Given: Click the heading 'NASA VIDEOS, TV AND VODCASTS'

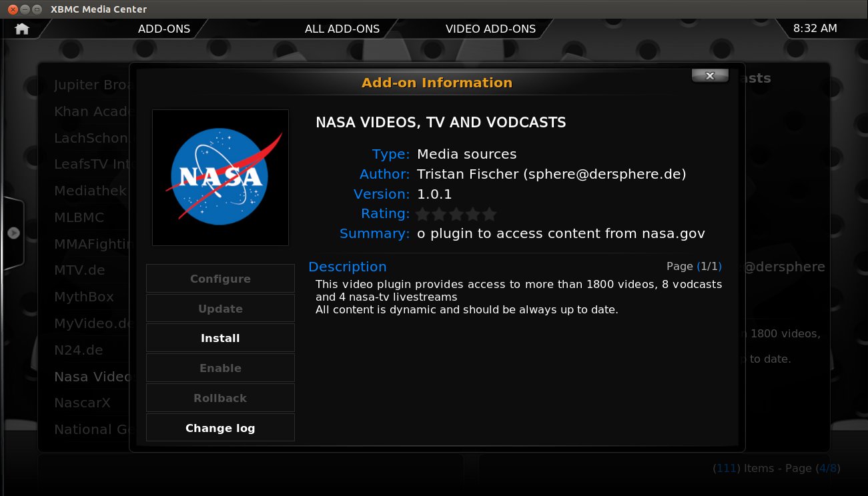Looking at the screenshot, I should [440, 123].
